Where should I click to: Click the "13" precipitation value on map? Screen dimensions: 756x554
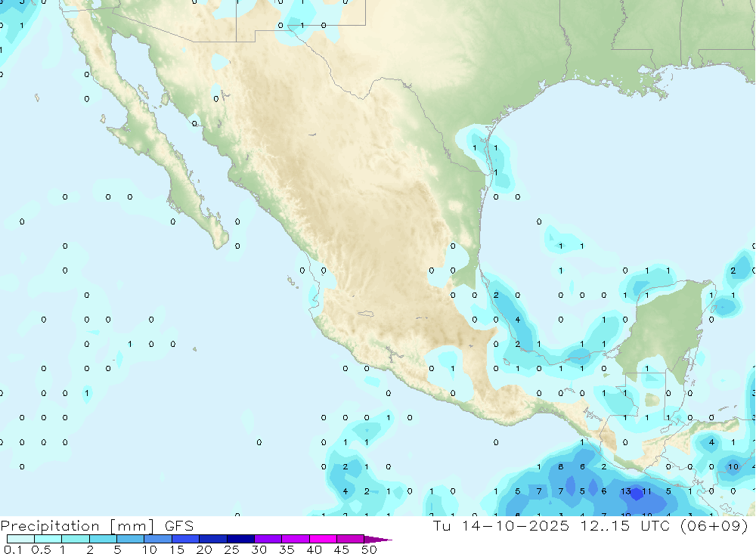click(625, 491)
